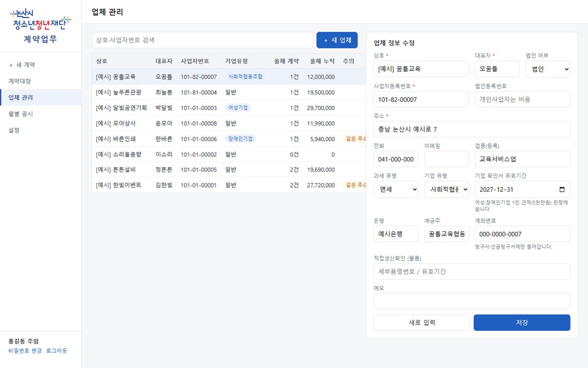Click the 올해 누적 column header
This screenshot has width=588, height=368.
322,61
